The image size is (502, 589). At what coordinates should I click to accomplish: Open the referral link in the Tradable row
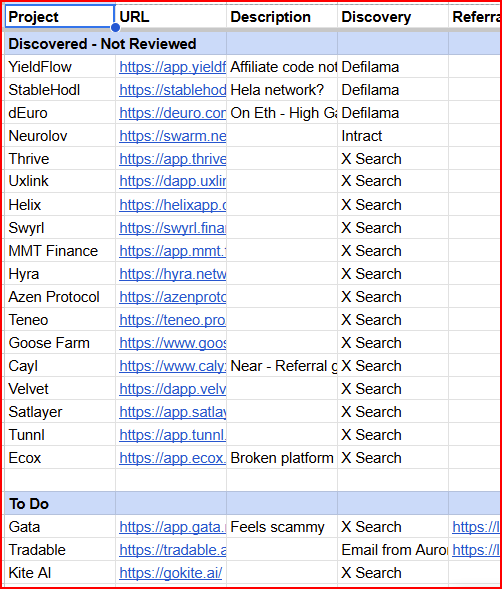point(476,550)
